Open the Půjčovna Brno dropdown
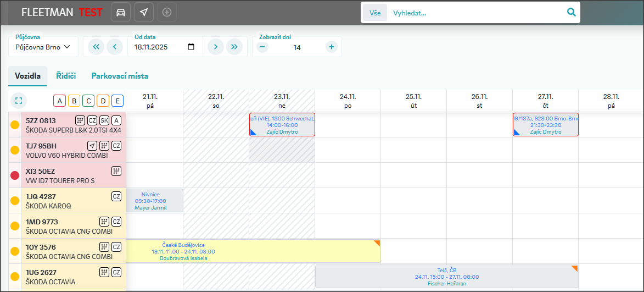The width and height of the screenshot is (644, 292). 43,47
